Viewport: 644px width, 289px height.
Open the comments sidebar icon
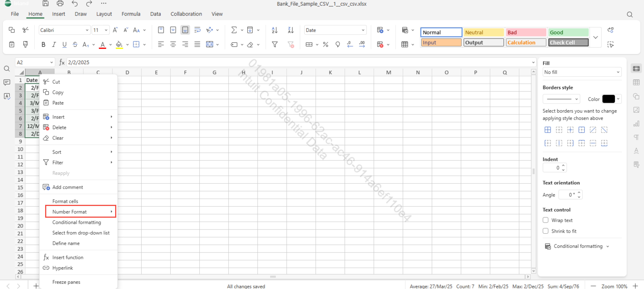[x=7, y=82]
